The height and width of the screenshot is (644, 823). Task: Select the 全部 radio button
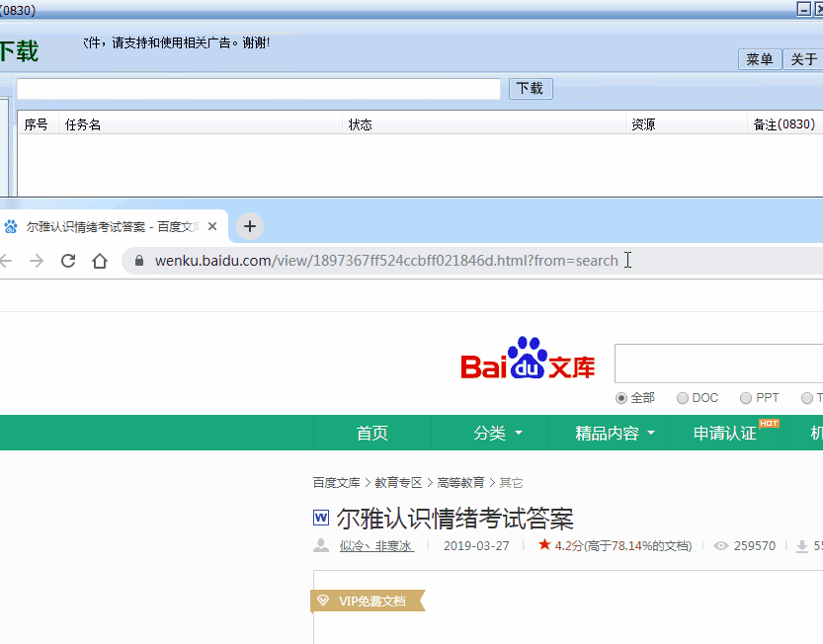pyautogui.click(x=621, y=398)
